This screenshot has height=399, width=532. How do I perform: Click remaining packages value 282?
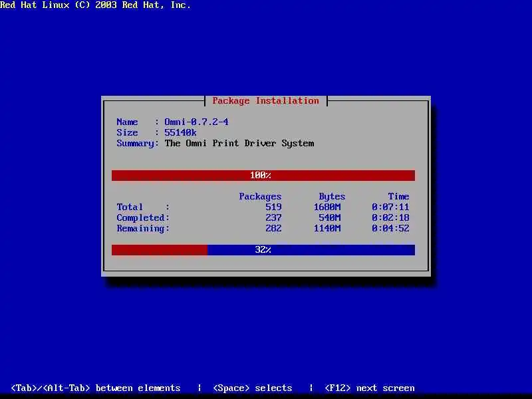273,229
